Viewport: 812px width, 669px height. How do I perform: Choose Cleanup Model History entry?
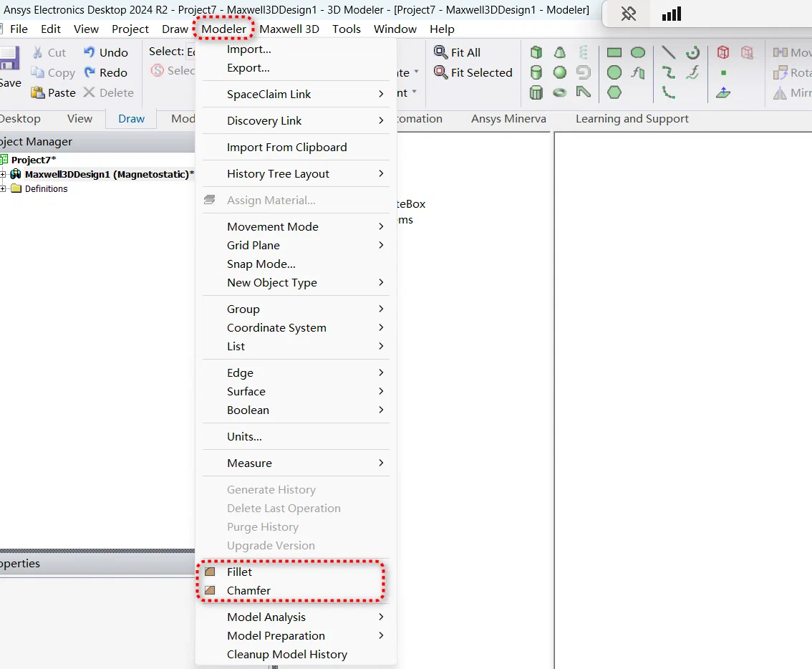tap(296, 654)
